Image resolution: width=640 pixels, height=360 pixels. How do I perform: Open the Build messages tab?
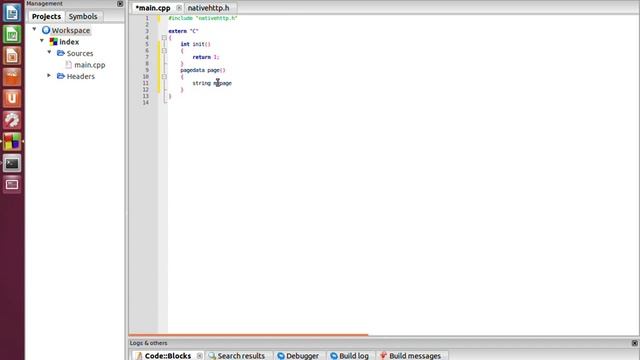(x=415, y=356)
